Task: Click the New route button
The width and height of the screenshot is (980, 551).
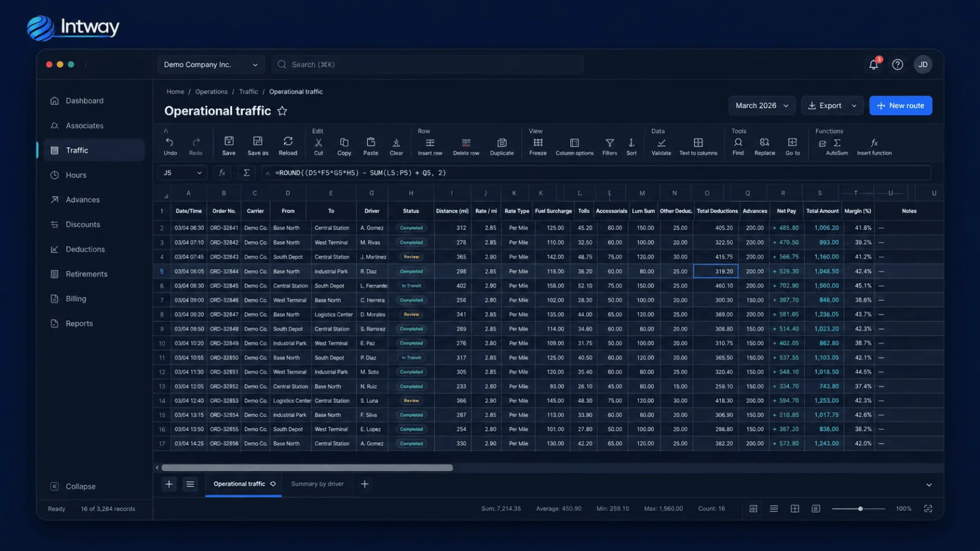Action: point(900,105)
